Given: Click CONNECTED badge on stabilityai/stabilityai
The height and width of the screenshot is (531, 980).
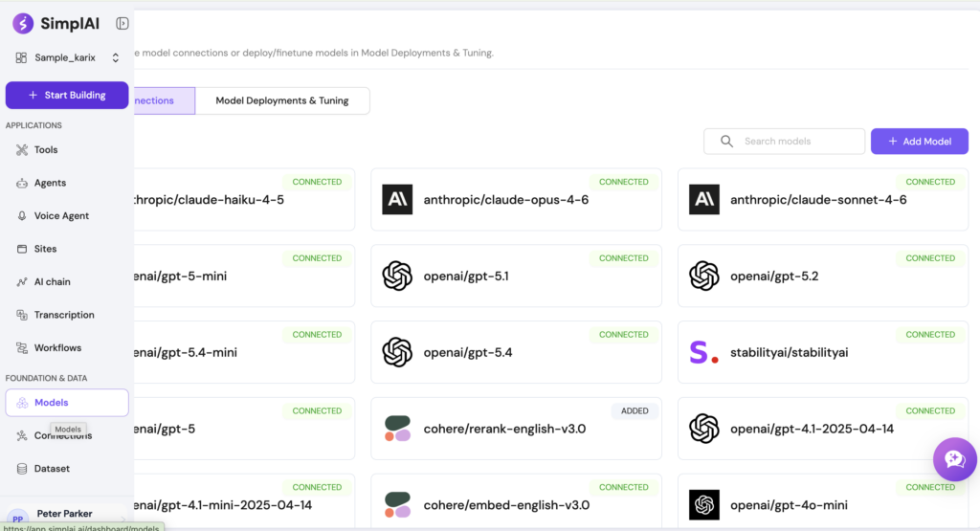Looking at the screenshot, I should [x=930, y=335].
